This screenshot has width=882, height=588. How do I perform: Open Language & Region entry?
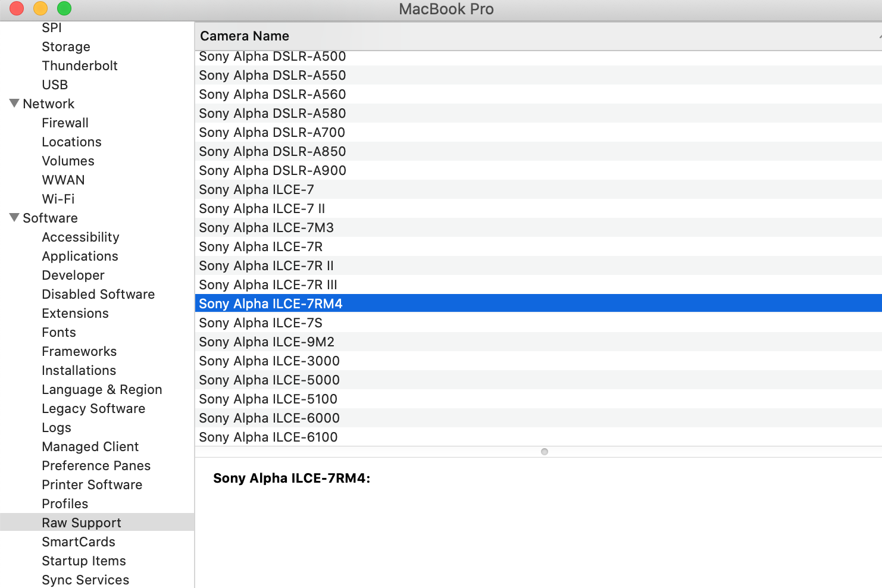click(102, 389)
